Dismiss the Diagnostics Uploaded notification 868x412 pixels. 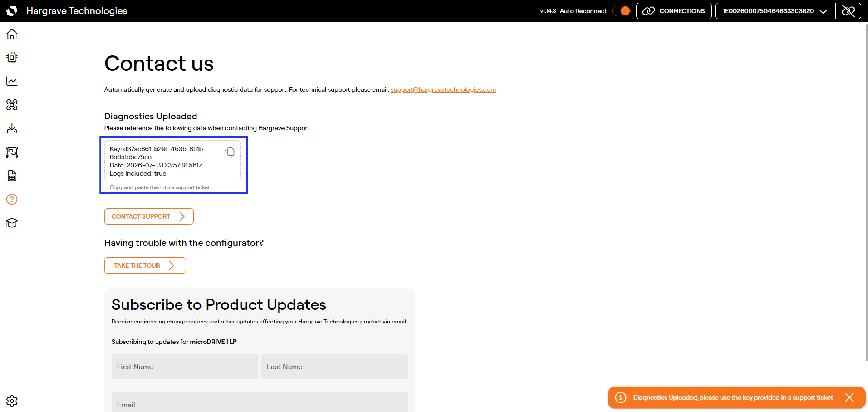point(849,397)
